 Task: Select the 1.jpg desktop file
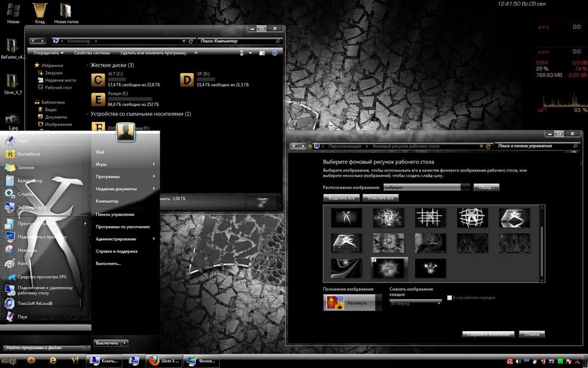(x=13, y=122)
